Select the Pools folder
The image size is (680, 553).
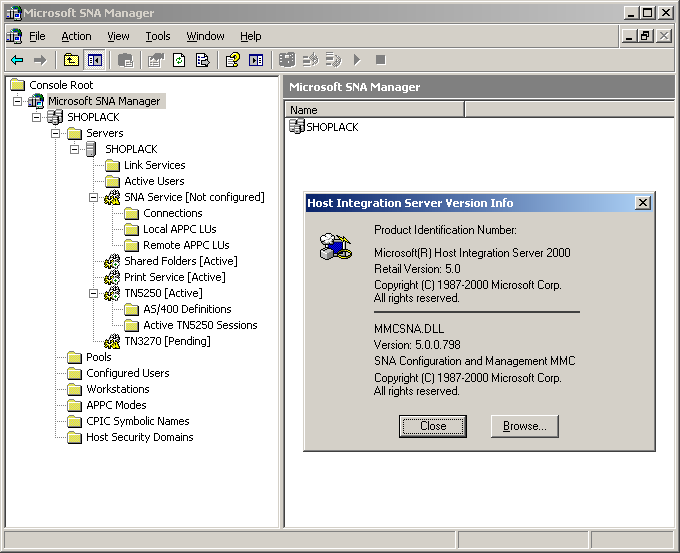point(98,357)
